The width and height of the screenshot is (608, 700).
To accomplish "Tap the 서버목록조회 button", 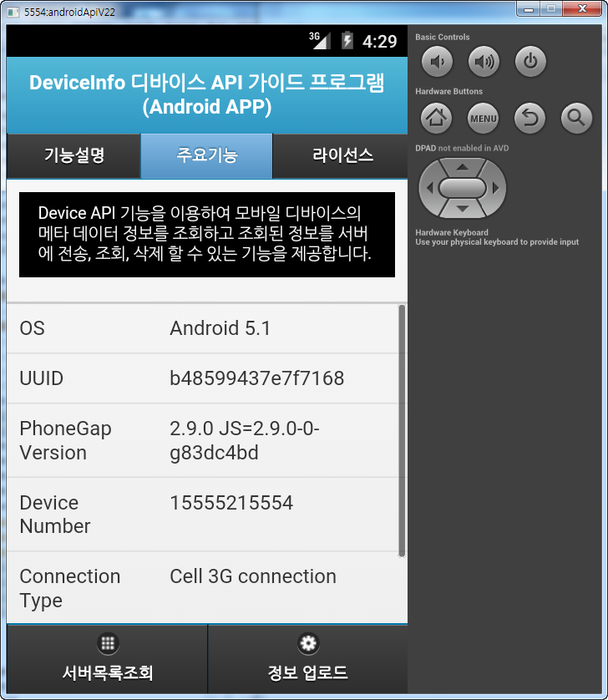I will tap(107, 659).
